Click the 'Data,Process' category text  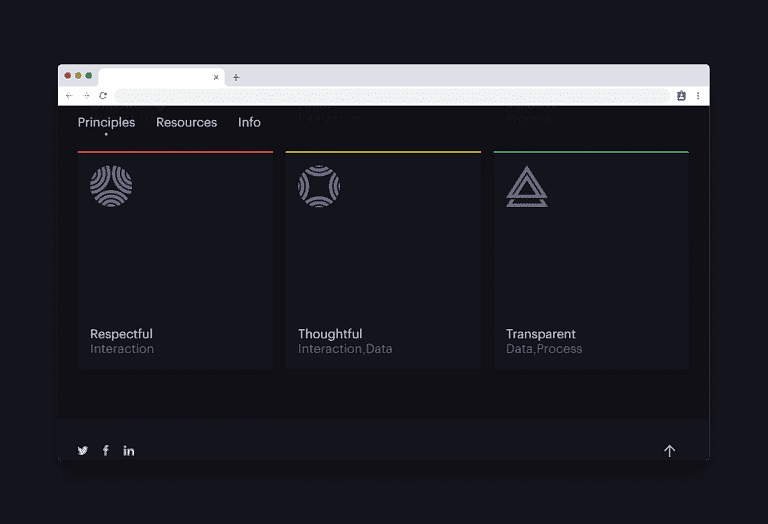(x=544, y=349)
